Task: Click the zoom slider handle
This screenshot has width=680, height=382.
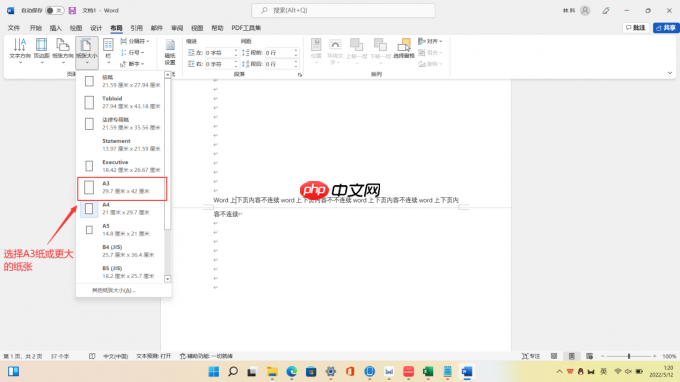Action: coord(629,356)
